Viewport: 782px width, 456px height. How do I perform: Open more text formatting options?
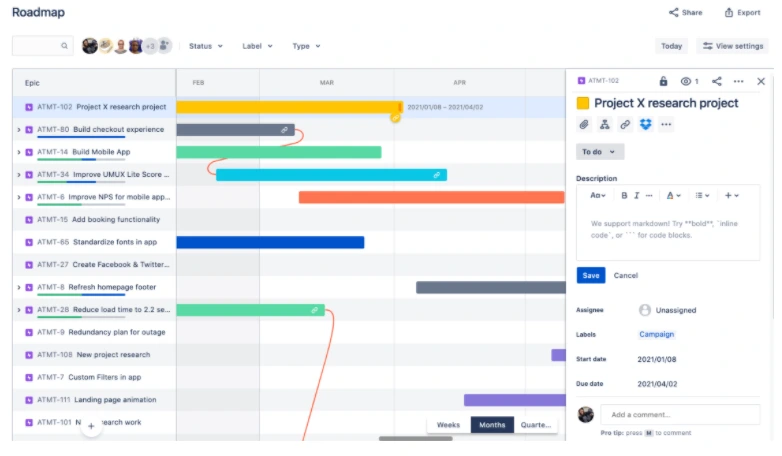[649, 196]
